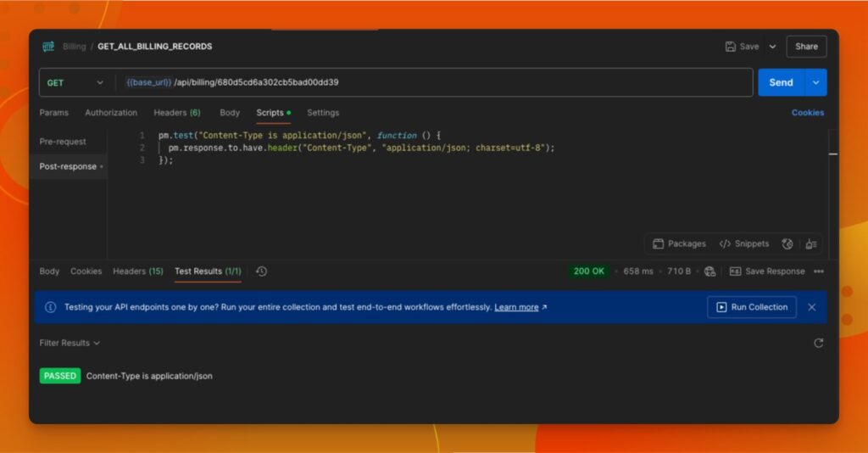Open the Authorization tab
Image resolution: width=868 pixels, height=453 pixels.
point(111,113)
